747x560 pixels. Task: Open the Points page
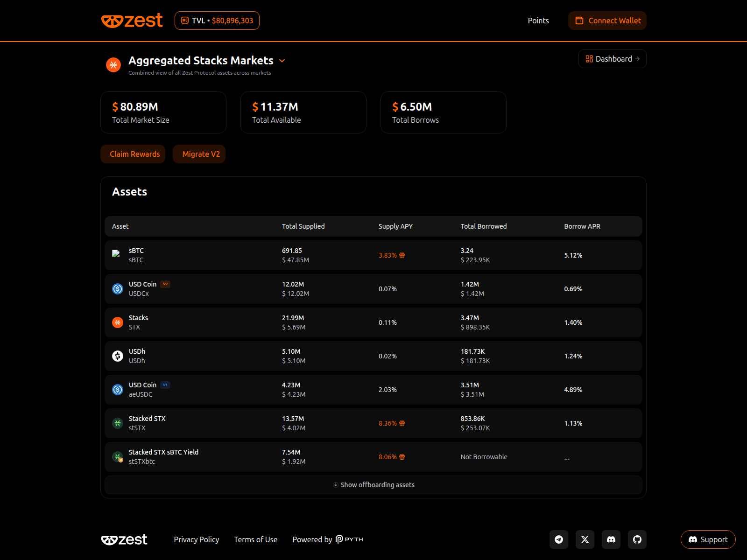[x=538, y=21]
